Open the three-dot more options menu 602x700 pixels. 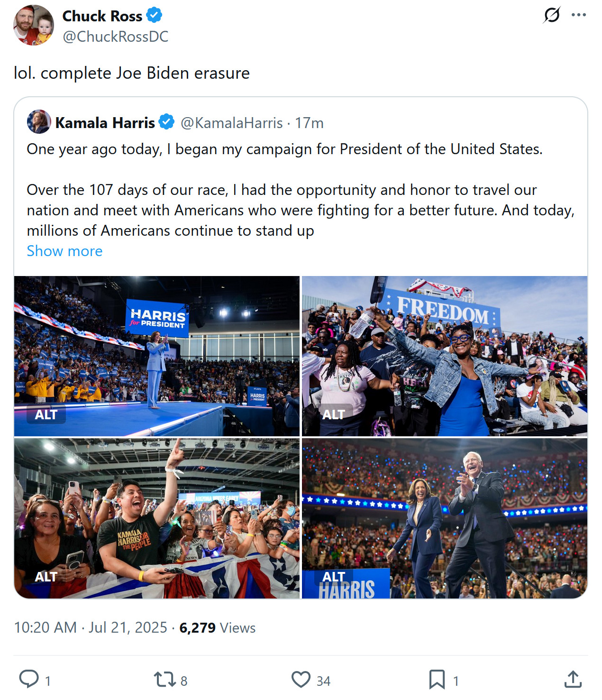(x=579, y=15)
